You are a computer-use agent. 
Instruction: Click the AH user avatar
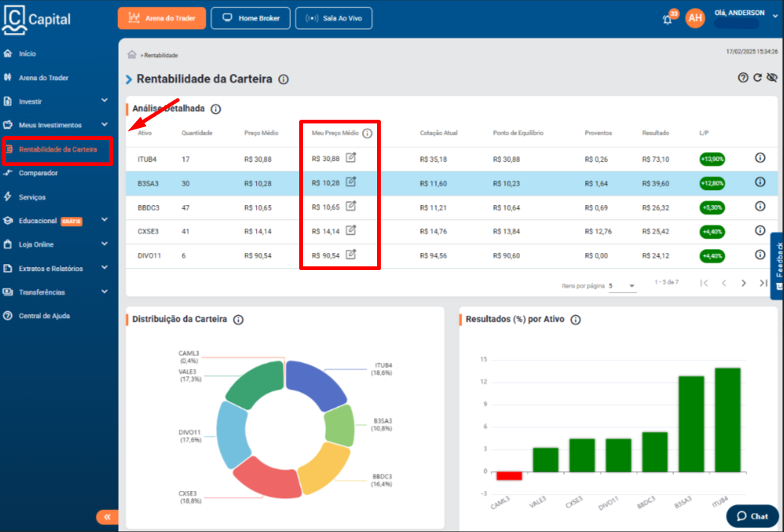pyautogui.click(x=695, y=19)
